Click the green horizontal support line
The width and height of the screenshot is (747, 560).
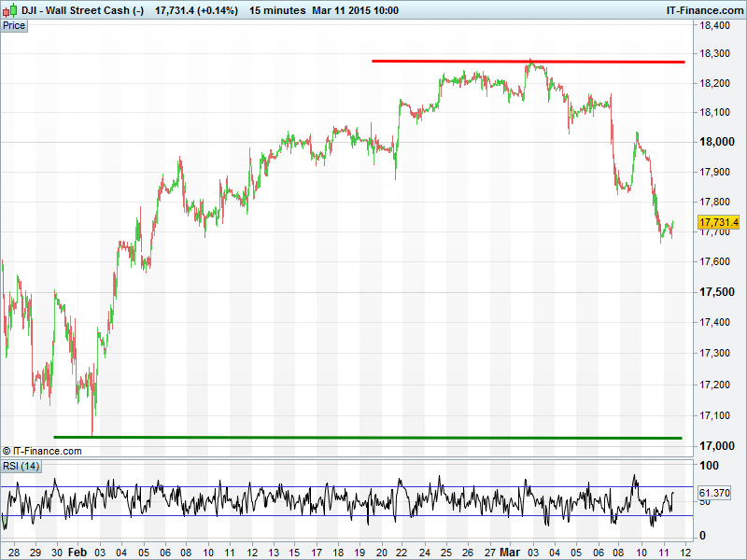coord(367,437)
